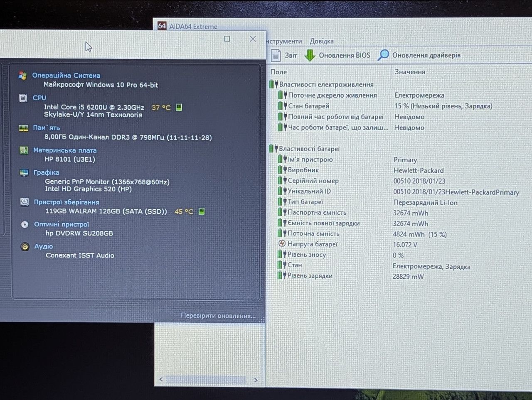Select the Властивості електроживлення group row
The width and height of the screenshot is (532, 400).
point(326,84)
